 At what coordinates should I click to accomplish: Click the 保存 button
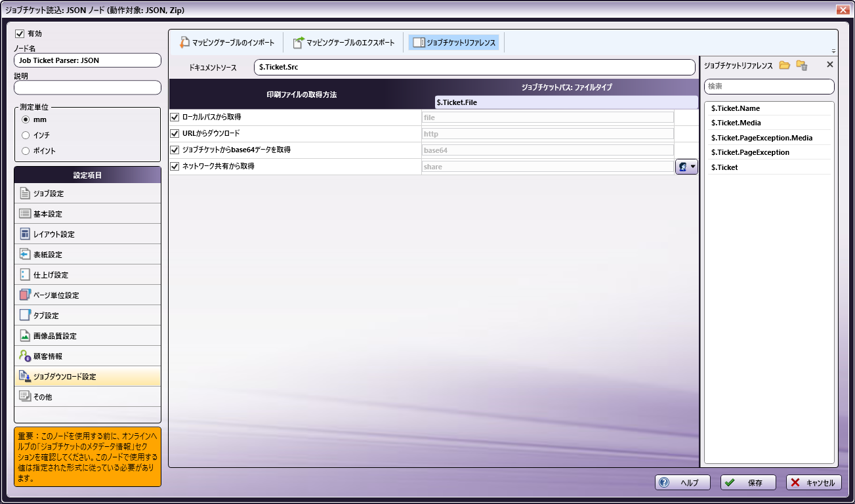point(748,482)
